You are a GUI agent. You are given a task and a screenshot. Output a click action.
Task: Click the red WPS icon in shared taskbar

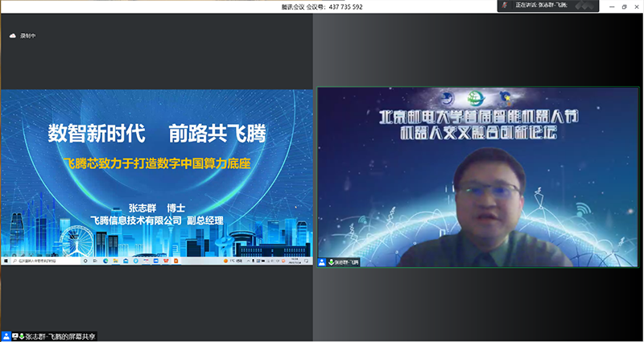tap(166, 261)
